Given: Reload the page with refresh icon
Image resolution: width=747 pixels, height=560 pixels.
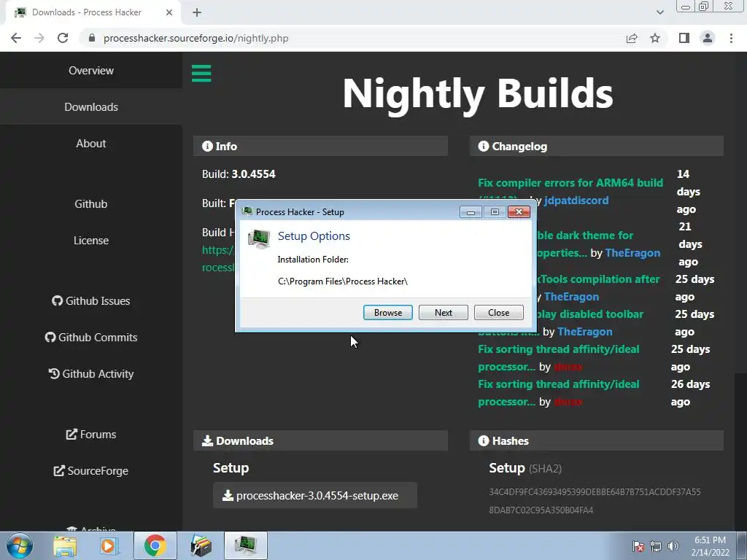Looking at the screenshot, I should pyautogui.click(x=63, y=38).
